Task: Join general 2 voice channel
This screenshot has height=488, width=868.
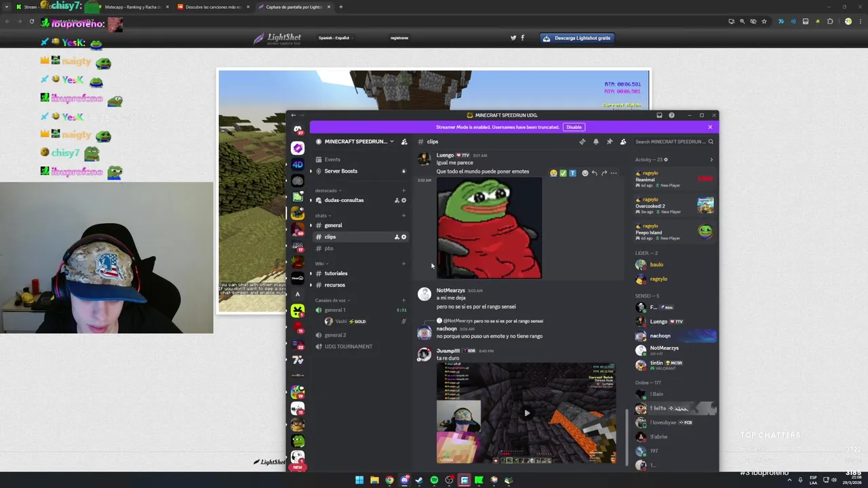Action: click(x=360, y=335)
